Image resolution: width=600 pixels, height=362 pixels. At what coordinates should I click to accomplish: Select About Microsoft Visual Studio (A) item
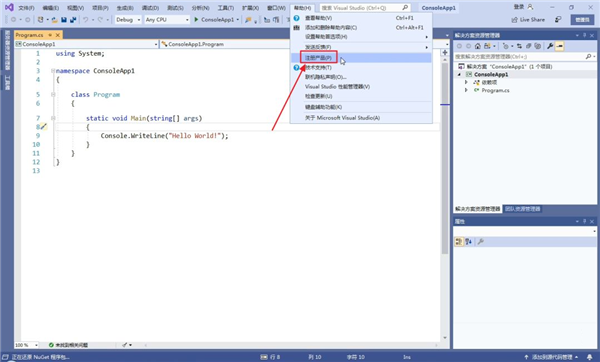[361, 118]
